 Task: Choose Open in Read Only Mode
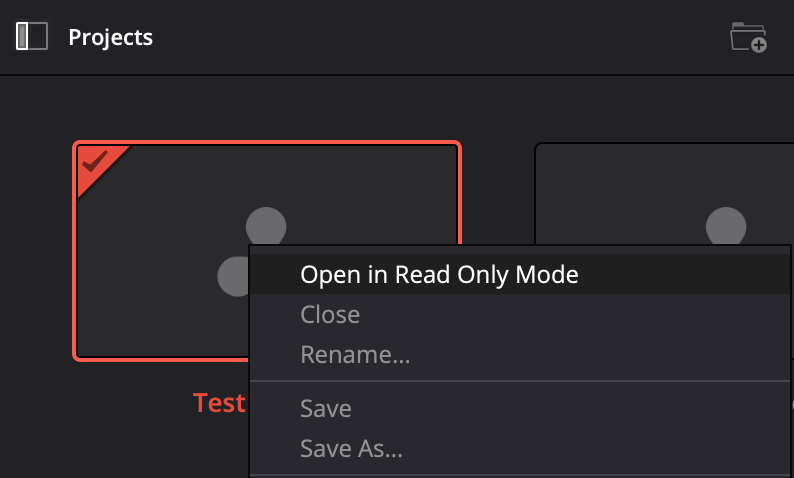pyautogui.click(x=439, y=274)
